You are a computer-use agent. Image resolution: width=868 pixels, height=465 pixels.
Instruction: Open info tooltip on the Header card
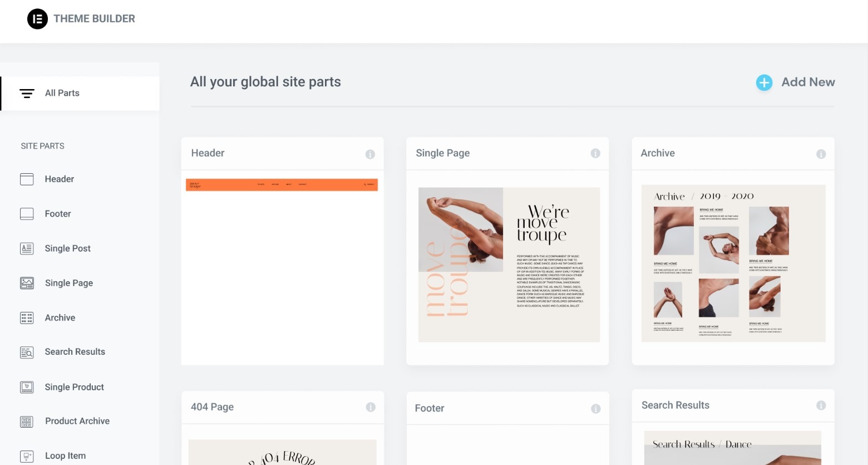click(x=371, y=154)
